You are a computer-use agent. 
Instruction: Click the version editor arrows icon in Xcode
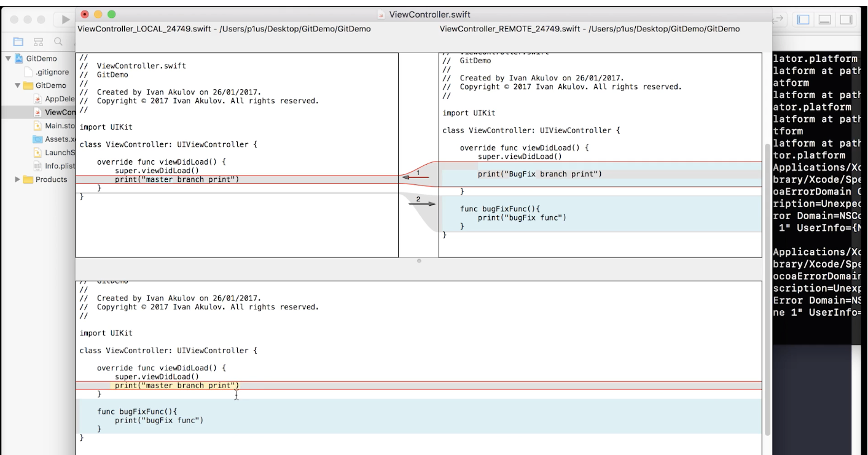[x=779, y=20]
